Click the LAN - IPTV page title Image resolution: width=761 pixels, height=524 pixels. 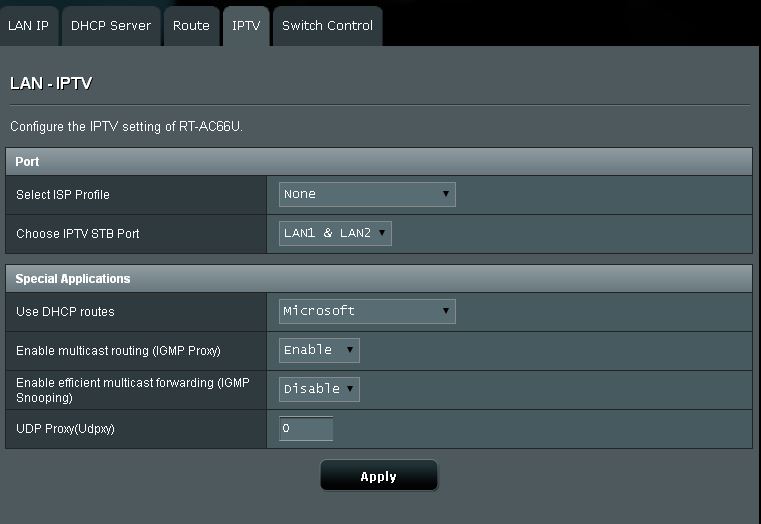pyautogui.click(x=51, y=83)
